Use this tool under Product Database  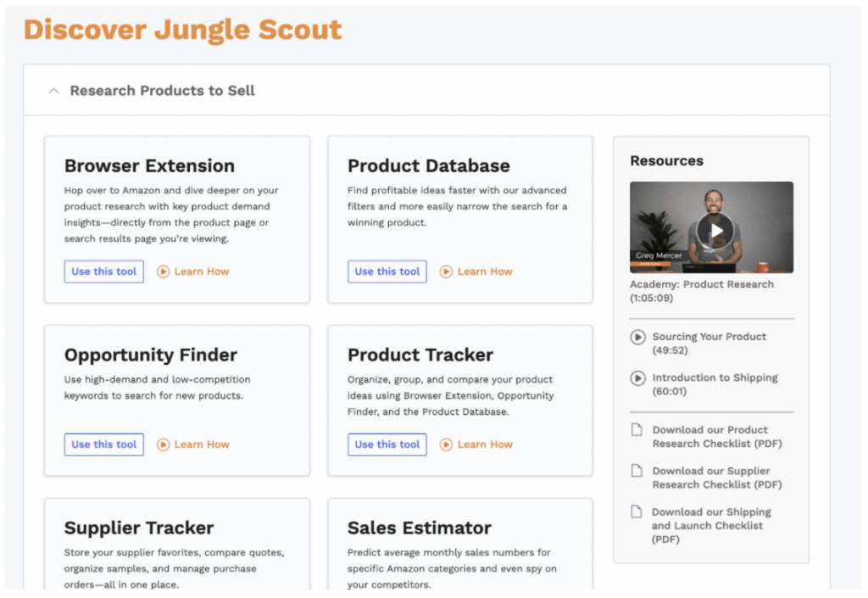tap(387, 271)
